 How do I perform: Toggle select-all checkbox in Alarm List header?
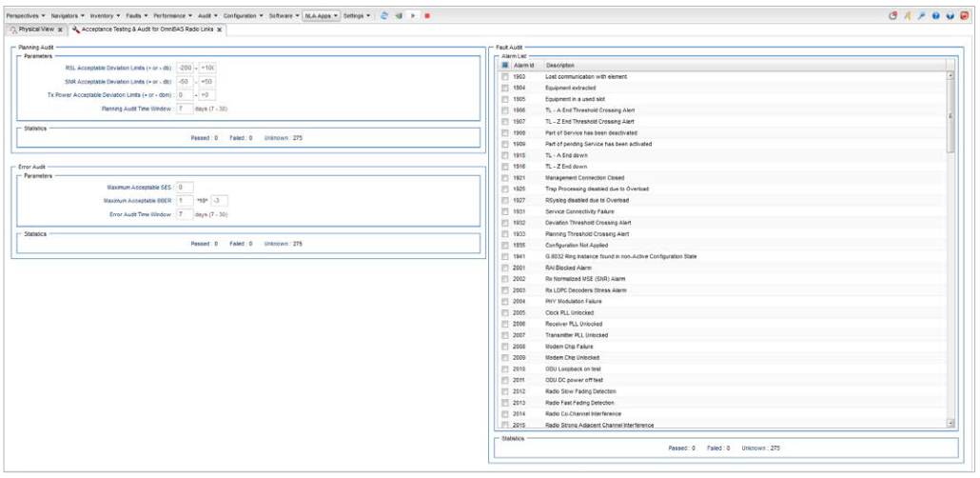(x=505, y=65)
